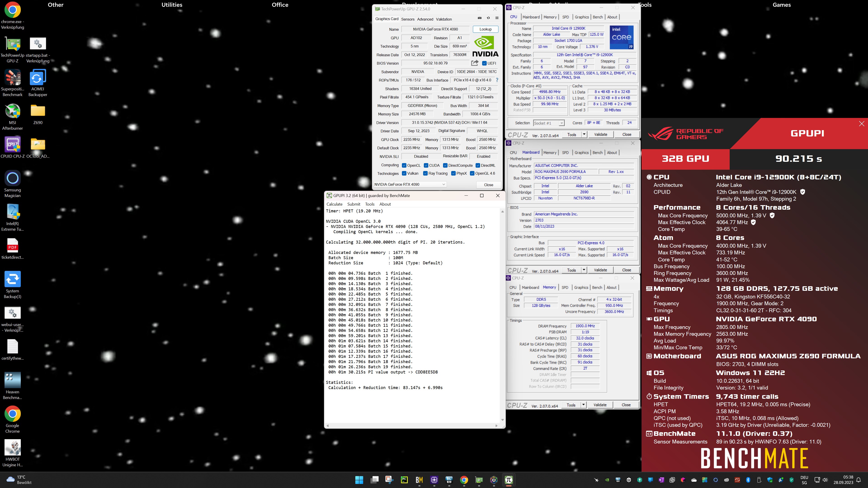This screenshot has width=868, height=488.
Task: Click Validate in the CPU-Z Mainboard window
Action: tap(600, 270)
